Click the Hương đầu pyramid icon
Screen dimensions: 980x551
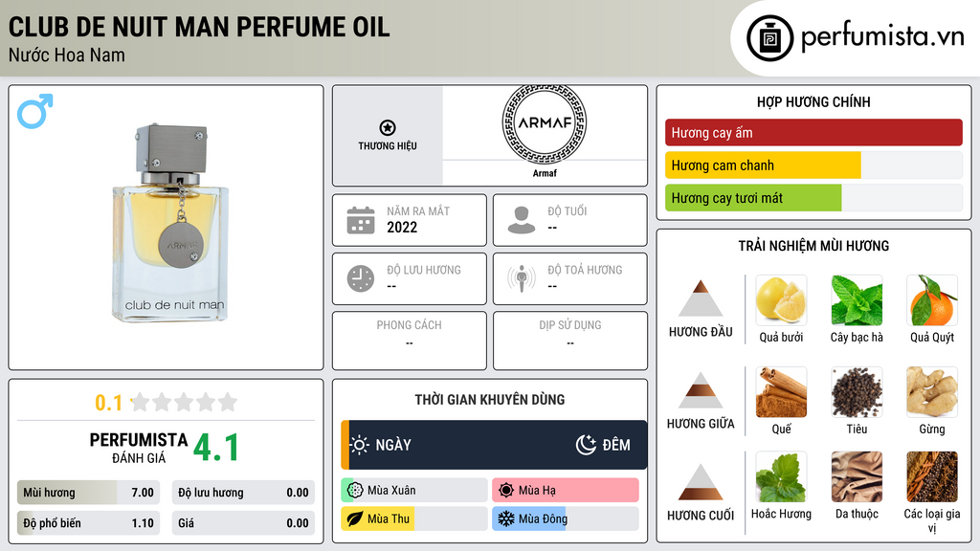tap(701, 299)
